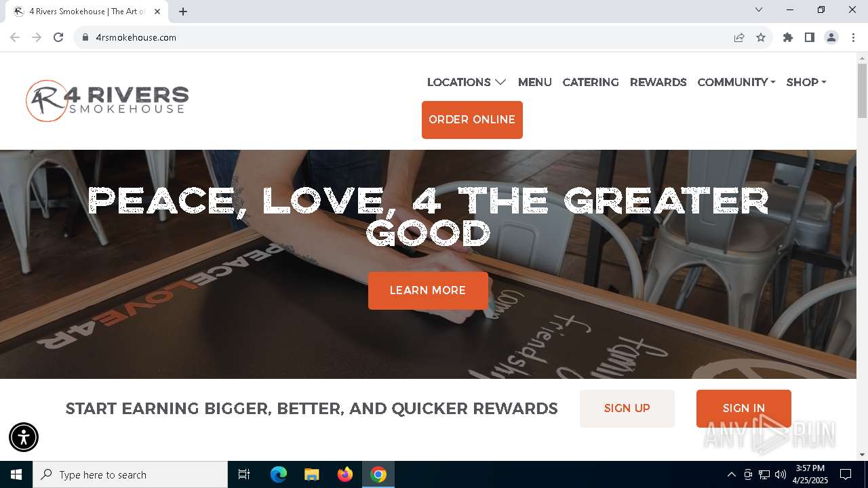The height and width of the screenshot is (488, 868).
Task: Open the Chrome extensions puzzle icon
Action: (788, 37)
